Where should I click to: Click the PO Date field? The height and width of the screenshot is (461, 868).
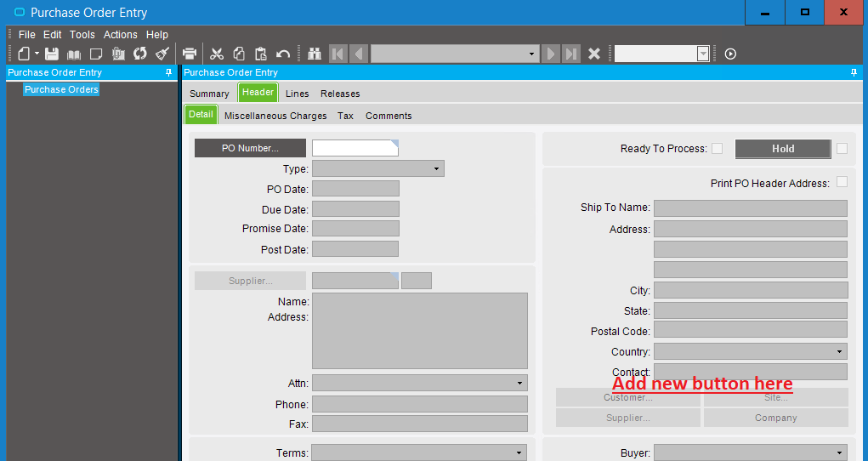coord(355,188)
